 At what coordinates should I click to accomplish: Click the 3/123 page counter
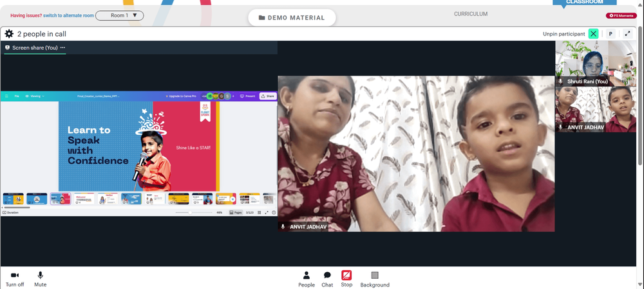tap(250, 212)
